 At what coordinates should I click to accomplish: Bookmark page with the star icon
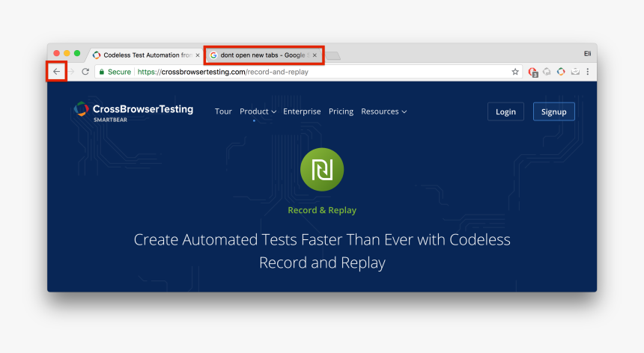[x=515, y=72]
